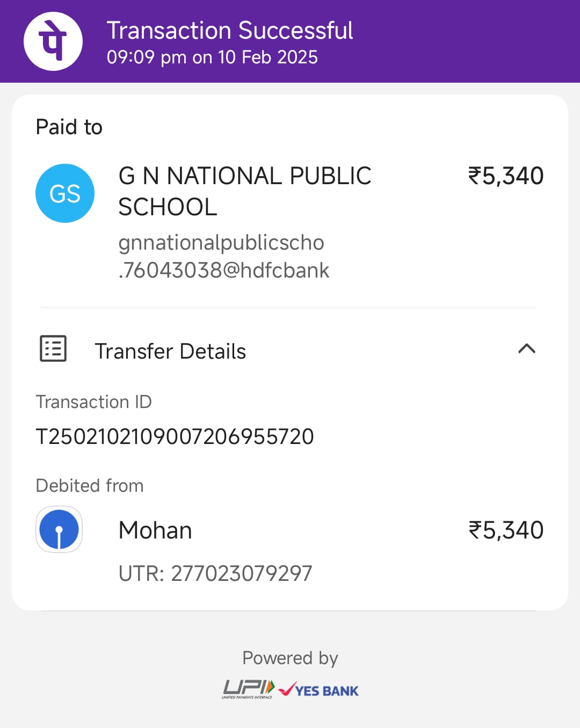Select the Transaction Successful title
The height and width of the screenshot is (728, 580).
tap(229, 31)
